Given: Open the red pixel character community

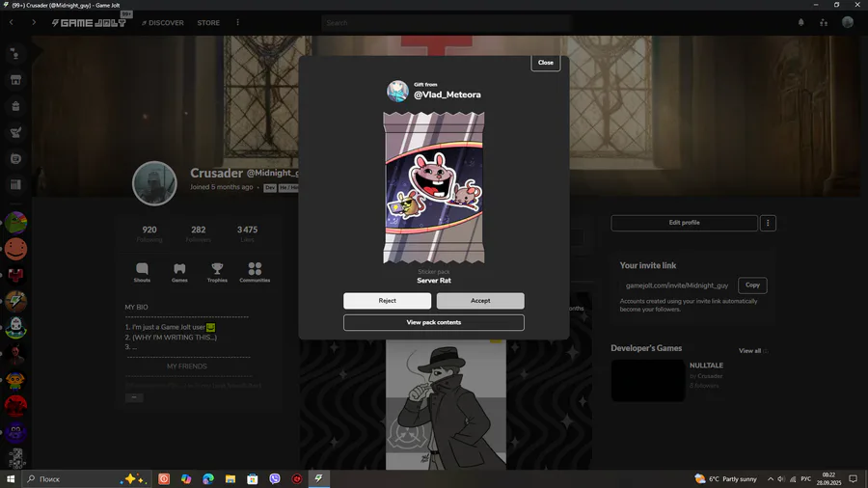Looking at the screenshot, I should click(15, 275).
